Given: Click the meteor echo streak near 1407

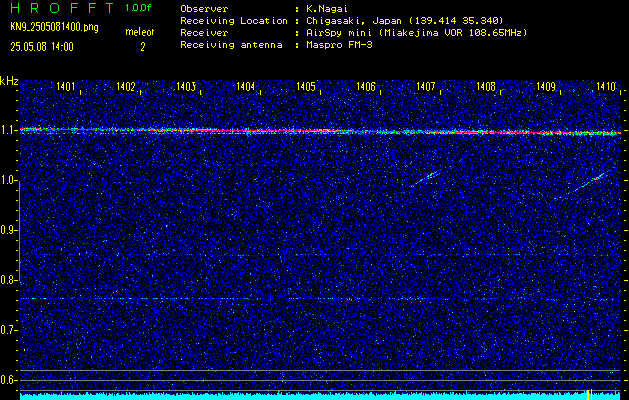Looking at the screenshot, I should click(x=425, y=179).
